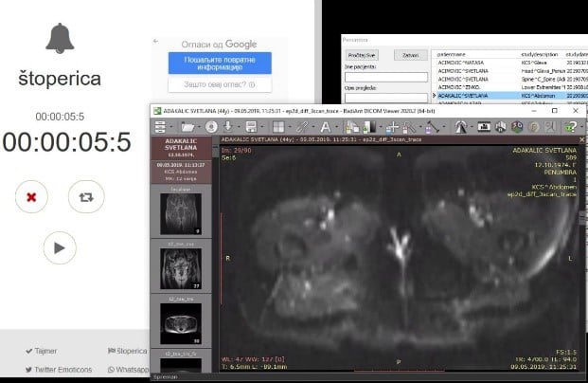The width and height of the screenshot is (588, 383).
Task: Click the 'Ime pacijenta' input field
Action: coord(386,78)
